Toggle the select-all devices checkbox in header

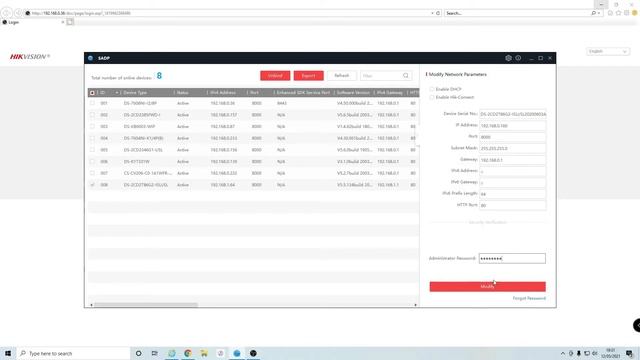click(x=92, y=93)
